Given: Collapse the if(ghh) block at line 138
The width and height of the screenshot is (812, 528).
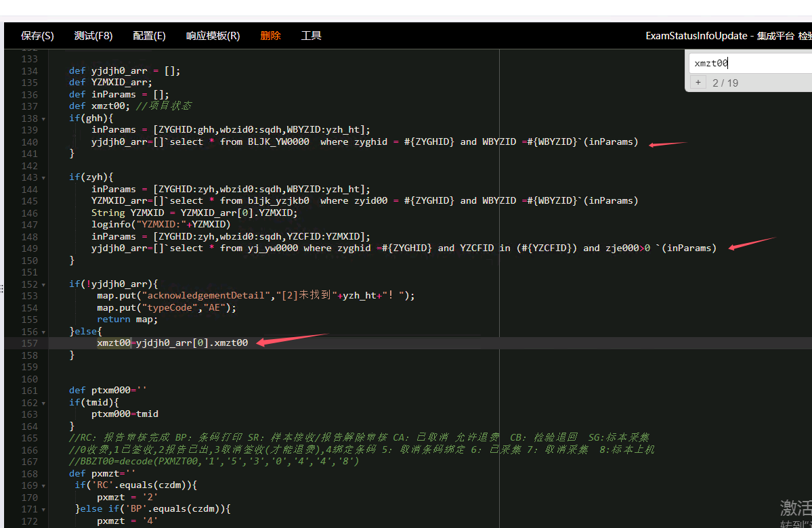Looking at the screenshot, I should (x=44, y=118).
